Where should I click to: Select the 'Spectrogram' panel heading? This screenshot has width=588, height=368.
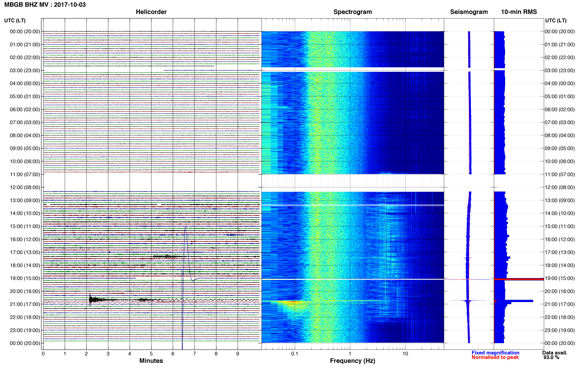[352, 12]
